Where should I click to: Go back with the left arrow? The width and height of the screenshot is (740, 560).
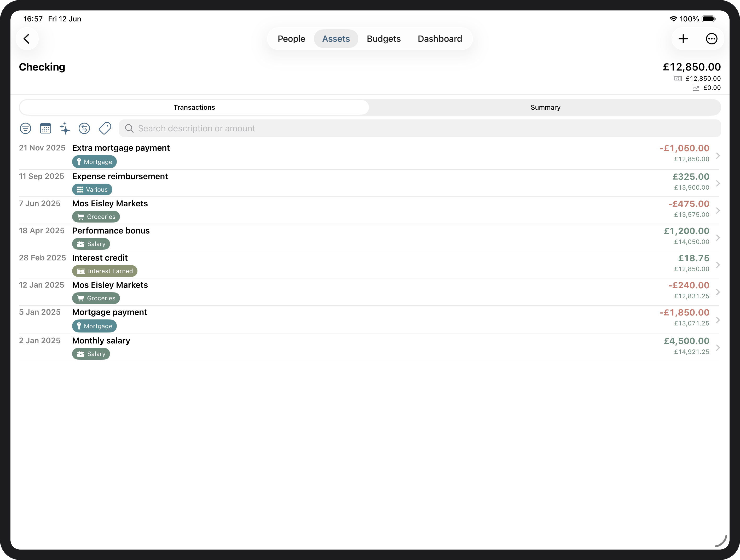27,39
